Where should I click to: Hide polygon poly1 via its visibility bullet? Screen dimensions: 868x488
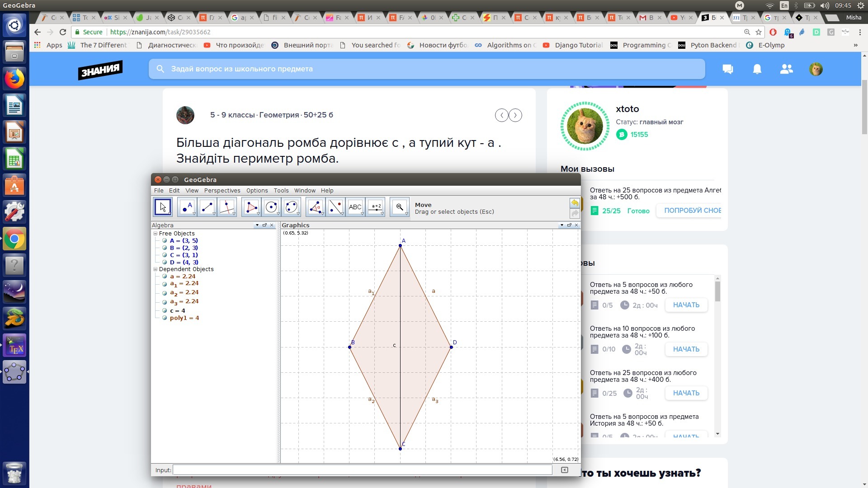(165, 318)
